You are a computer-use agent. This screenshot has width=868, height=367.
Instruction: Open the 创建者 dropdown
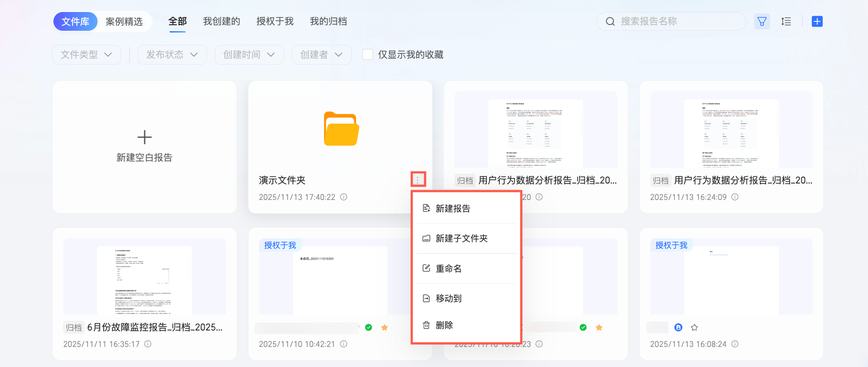(x=321, y=54)
